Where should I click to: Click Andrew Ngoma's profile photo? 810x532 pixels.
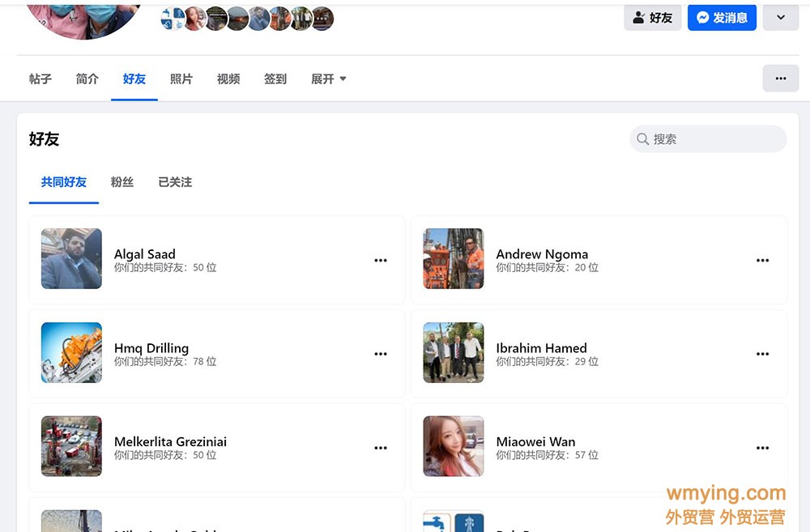(x=454, y=258)
